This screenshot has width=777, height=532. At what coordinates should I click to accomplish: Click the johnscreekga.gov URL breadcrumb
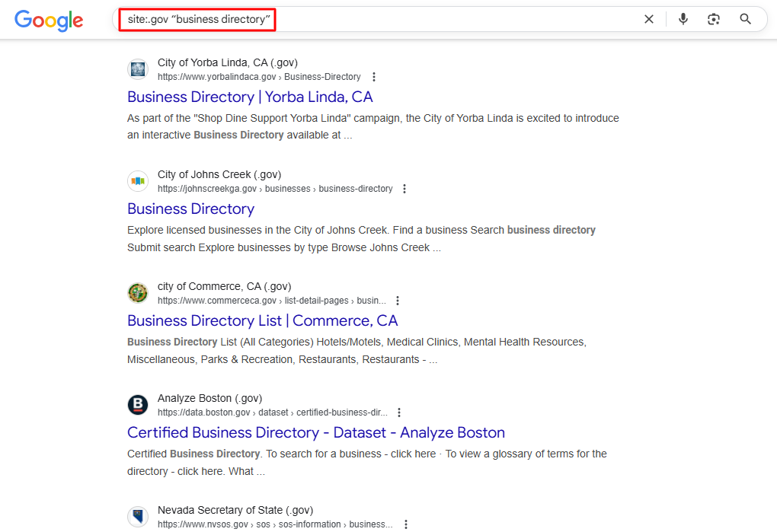(275, 189)
